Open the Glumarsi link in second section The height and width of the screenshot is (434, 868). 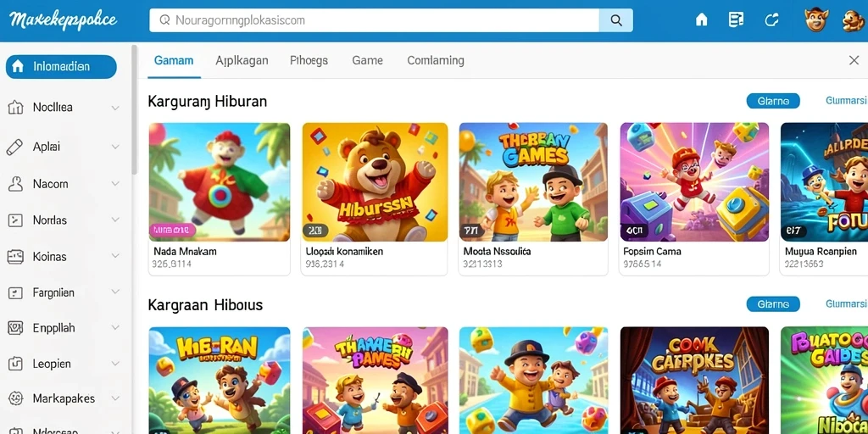(846, 304)
